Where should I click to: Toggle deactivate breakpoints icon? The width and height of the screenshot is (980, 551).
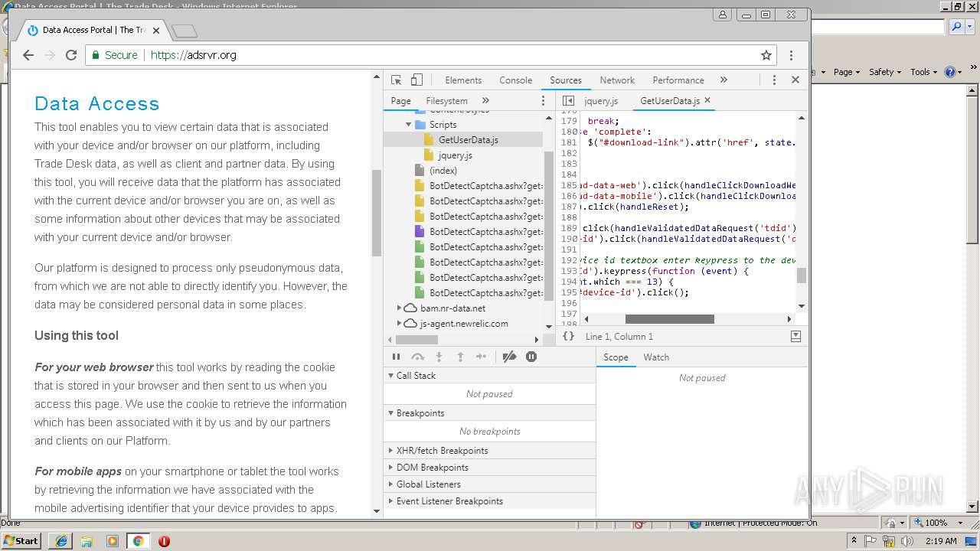[509, 357]
